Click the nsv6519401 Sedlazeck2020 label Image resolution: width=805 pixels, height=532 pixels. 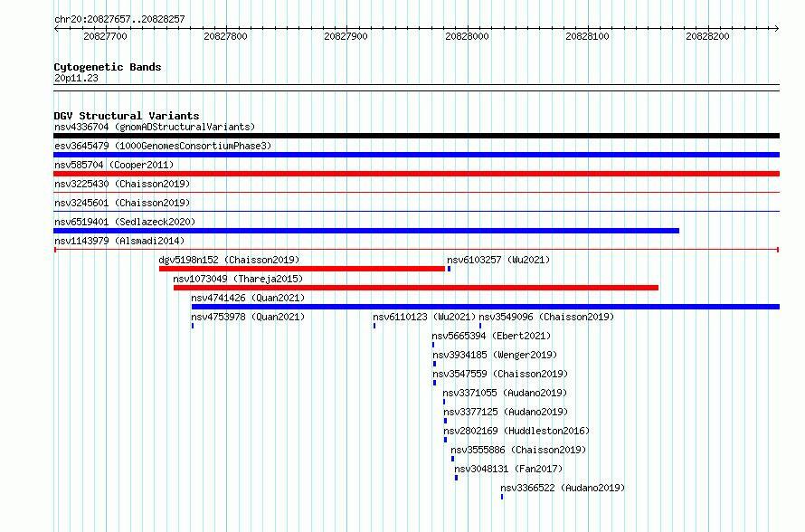coord(125,222)
